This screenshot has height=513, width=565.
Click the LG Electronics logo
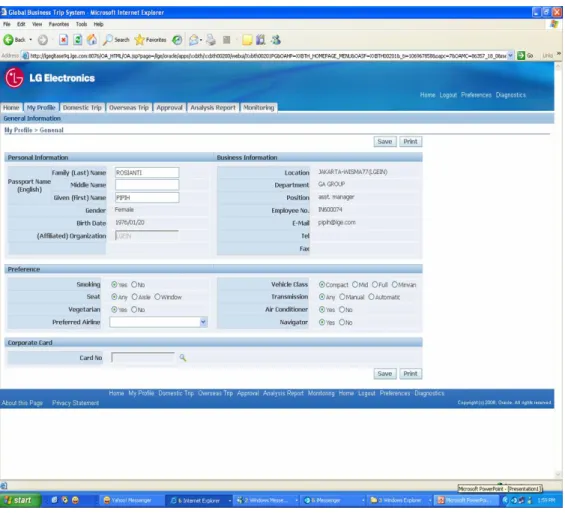[50, 78]
